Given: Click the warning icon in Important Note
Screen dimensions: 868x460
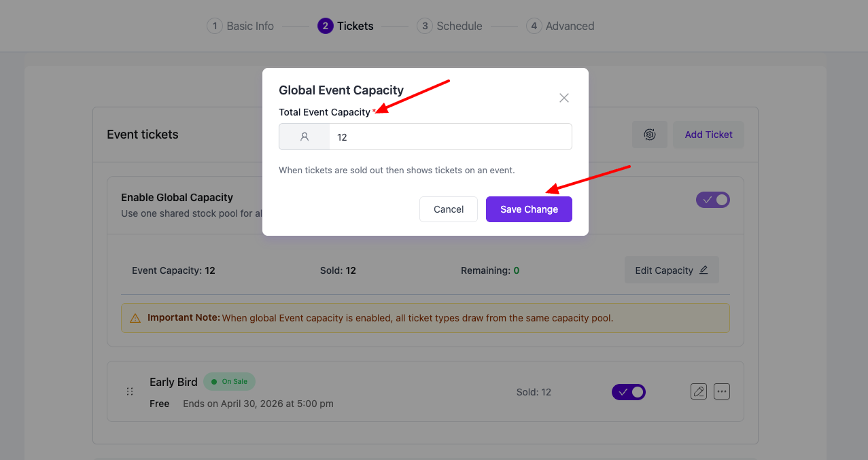Looking at the screenshot, I should click(x=135, y=318).
